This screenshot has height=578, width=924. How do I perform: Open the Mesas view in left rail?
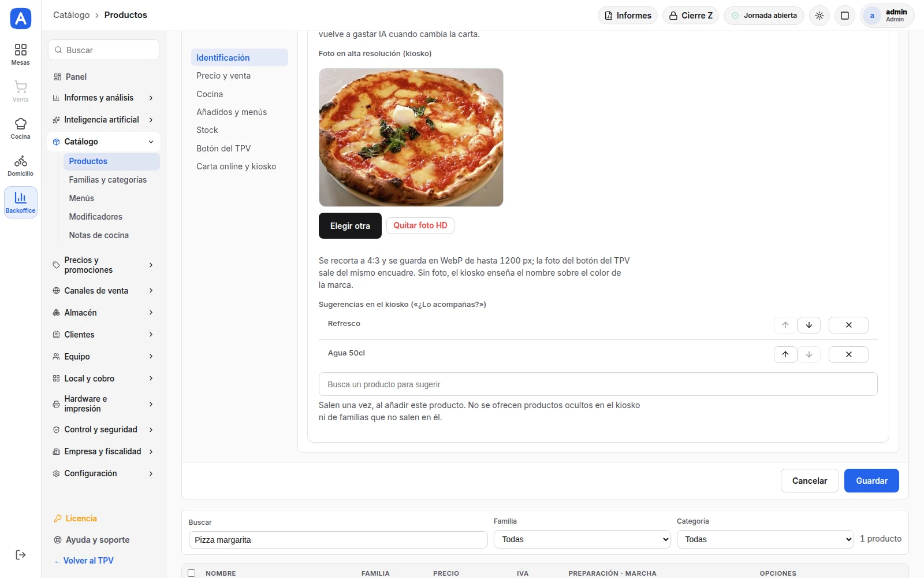[20, 54]
